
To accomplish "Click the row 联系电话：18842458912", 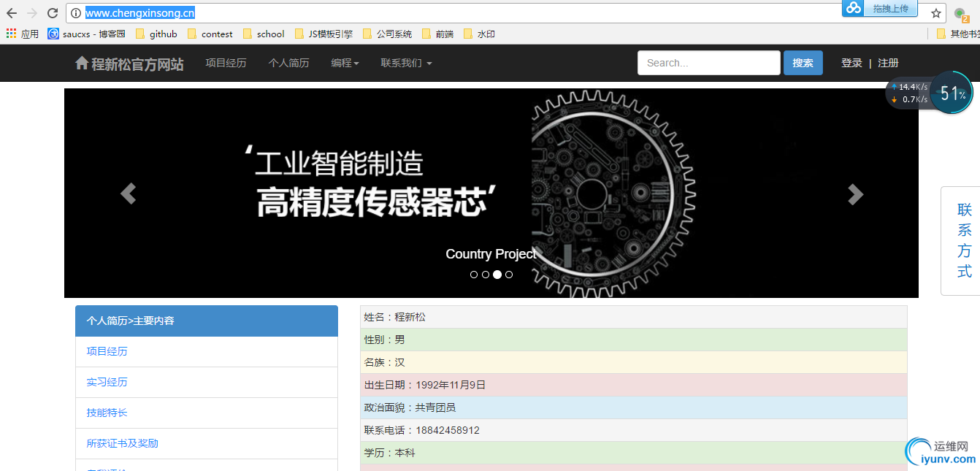I will (x=634, y=430).
